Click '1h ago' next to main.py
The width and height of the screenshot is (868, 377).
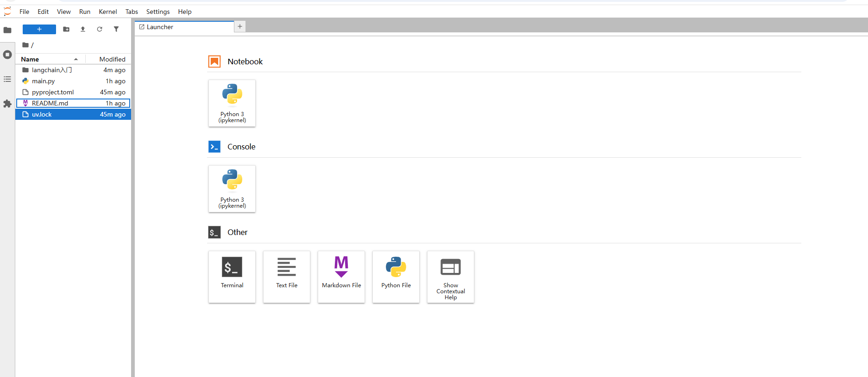click(x=115, y=81)
